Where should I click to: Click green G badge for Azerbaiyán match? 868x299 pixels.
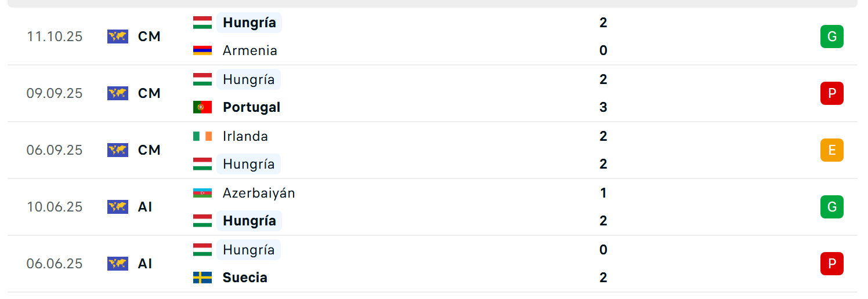(x=831, y=207)
